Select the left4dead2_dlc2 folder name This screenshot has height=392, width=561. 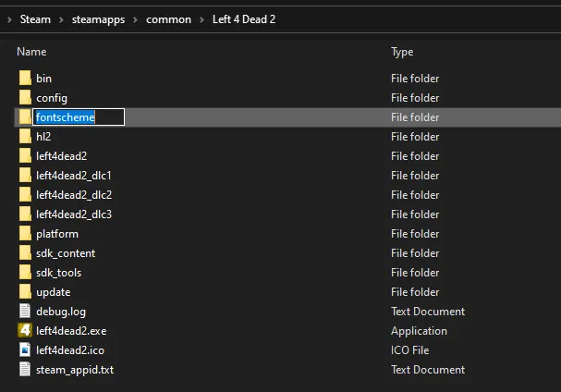(74, 195)
